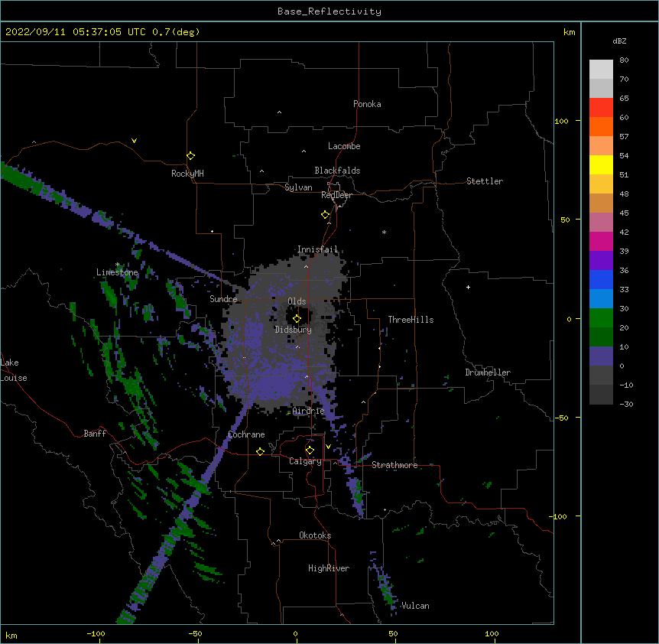Click the yellow marker near RockyMH

click(x=190, y=155)
